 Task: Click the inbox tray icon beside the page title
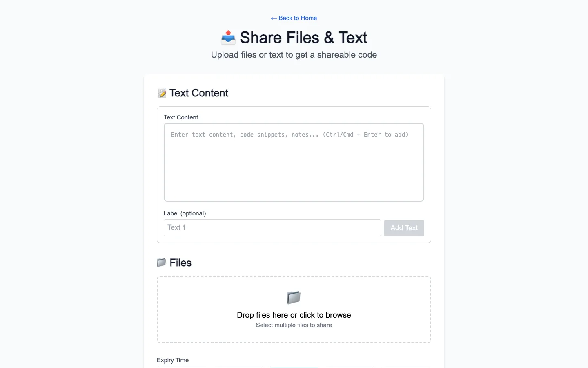(228, 37)
